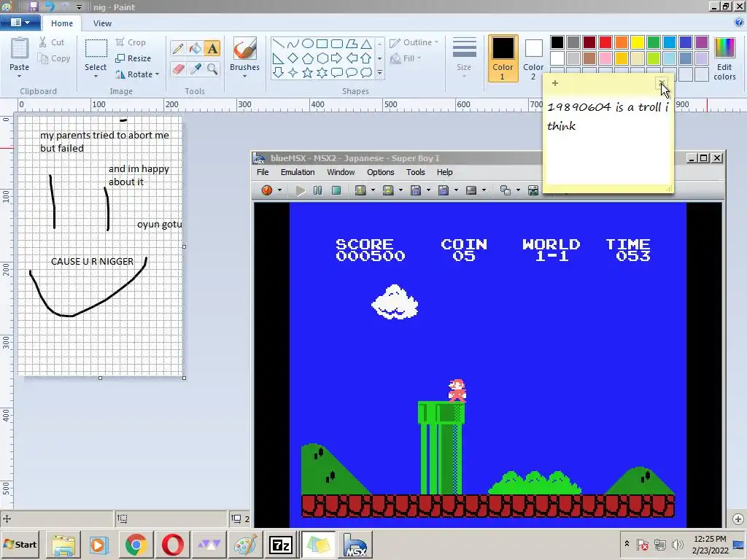
Task: Expand the Paste dropdown arrow
Action: pyautogui.click(x=20, y=76)
